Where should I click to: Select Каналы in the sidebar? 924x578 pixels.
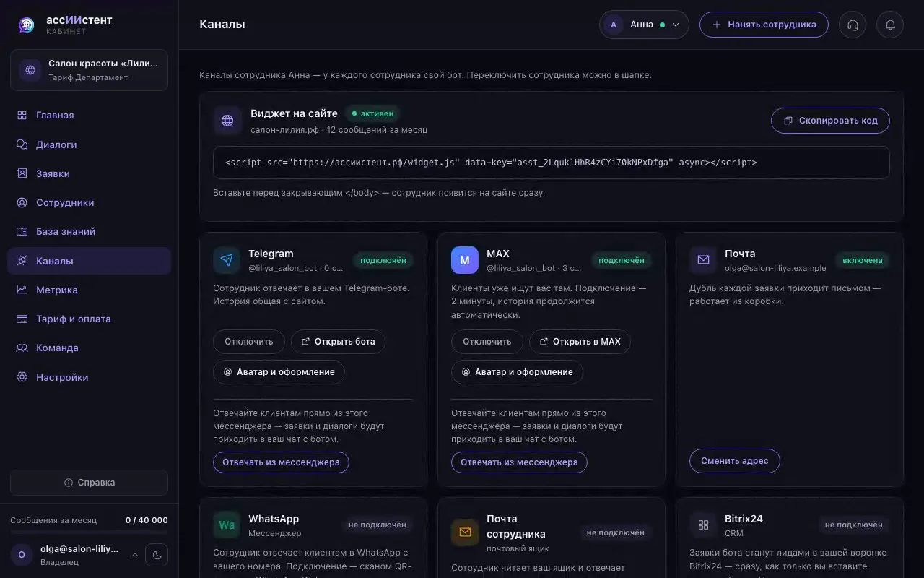(89, 261)
